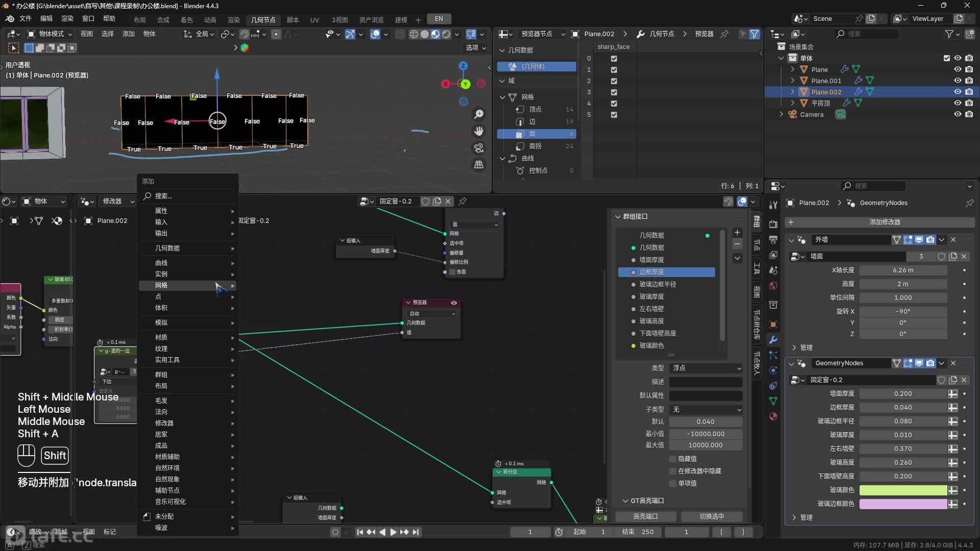Open the Object Data properties tab
The height and width of the screenshot is (551, 980).
pyautogui.click(x=773, y=401)
